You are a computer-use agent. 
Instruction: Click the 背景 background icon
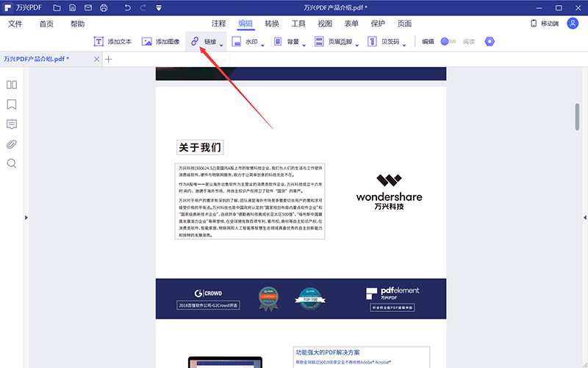[278, 41]
